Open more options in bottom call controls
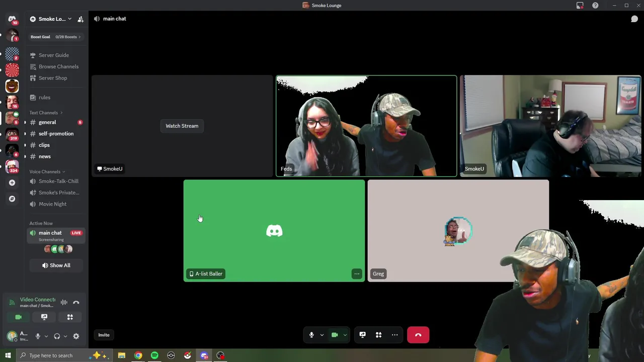644x362 pixels. coord(394,335)
